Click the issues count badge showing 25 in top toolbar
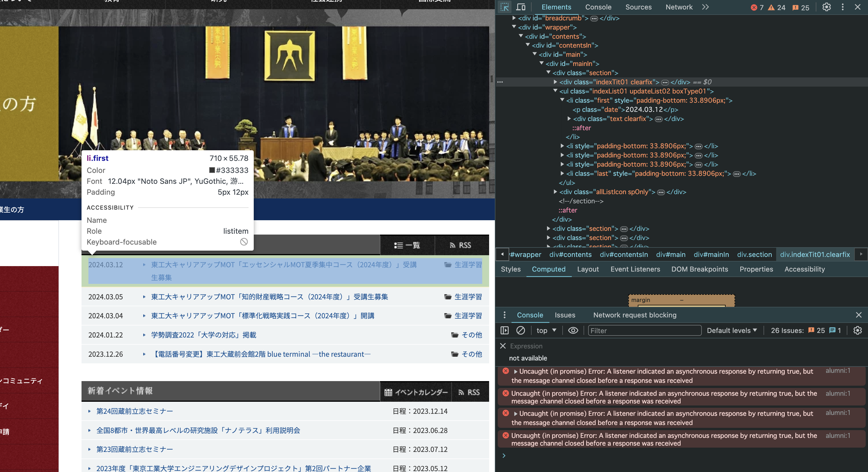 click(801, 7)
